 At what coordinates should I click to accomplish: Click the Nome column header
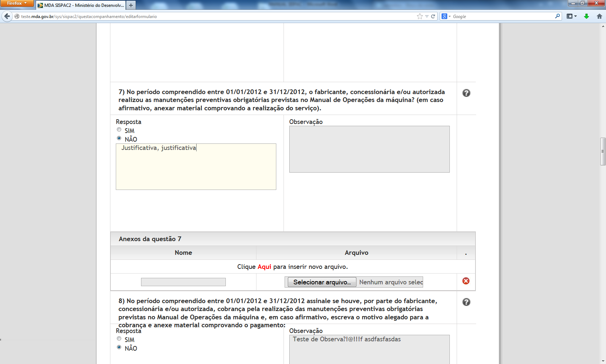coord(183,253)
